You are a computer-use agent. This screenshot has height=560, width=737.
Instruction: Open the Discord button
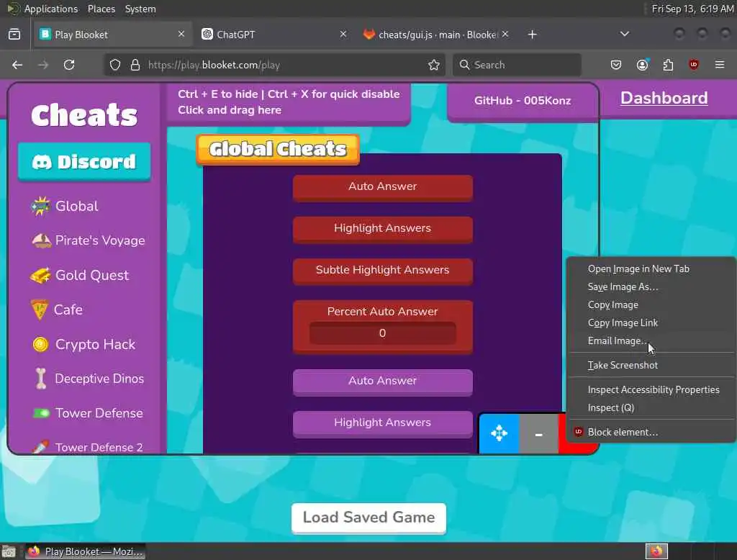[x=84, y=161]
